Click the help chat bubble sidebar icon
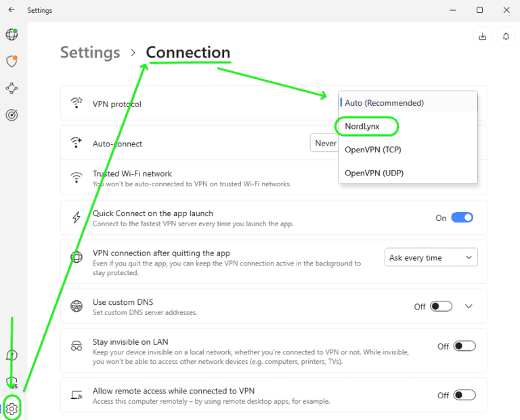This screenshot has width=520, height=420. pyautogui.click(x=12, y=355)
